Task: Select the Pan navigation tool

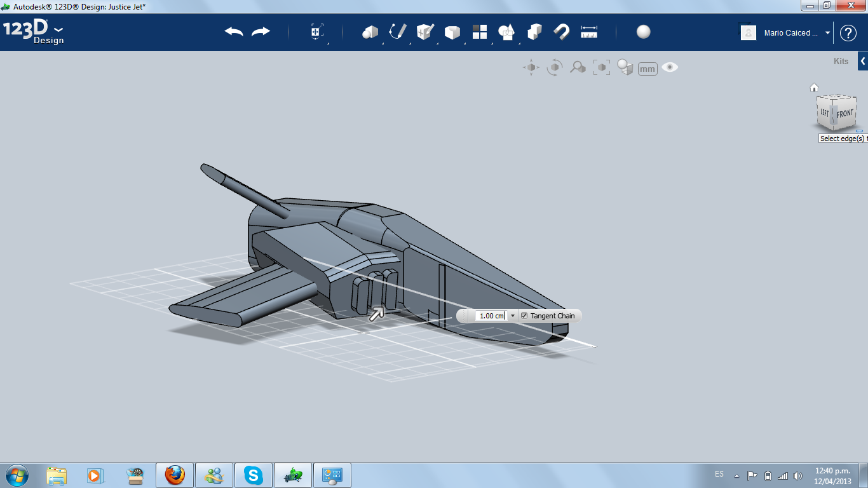Action: point(531,67)
